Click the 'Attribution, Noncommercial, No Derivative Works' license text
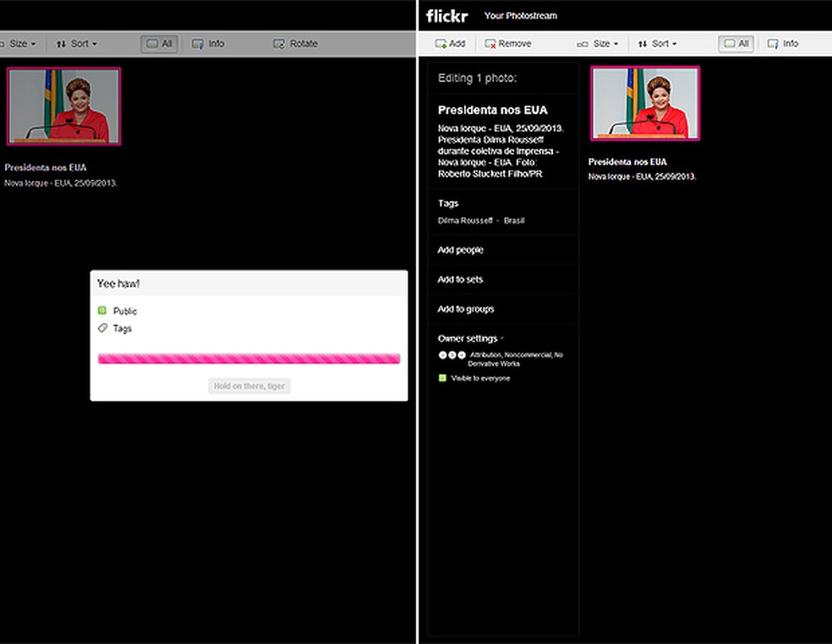The width and height of the screenshot is (832, 644). click(516, 359)
